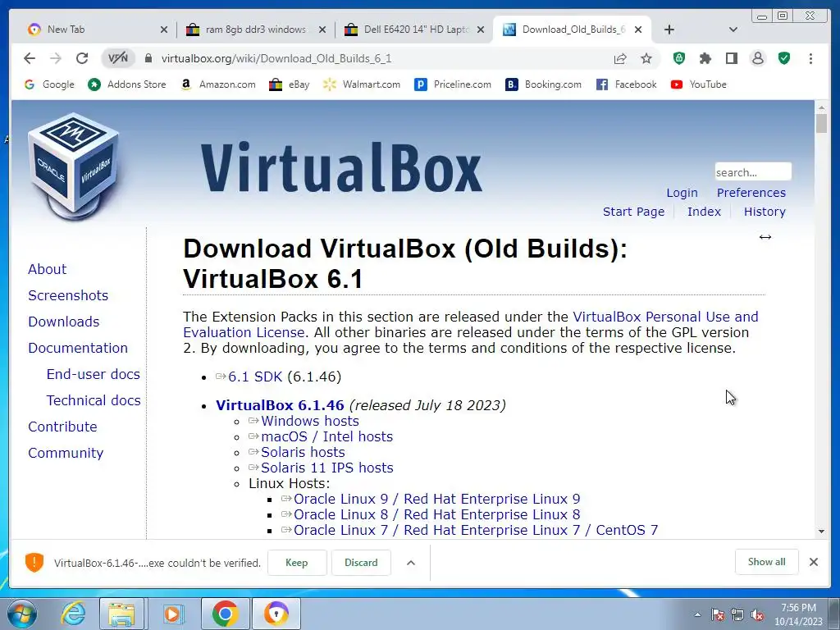Screen dimensions: 840x630
Task: Keep the unverified VirtualBox download
Action: click(x=297, y=563)
